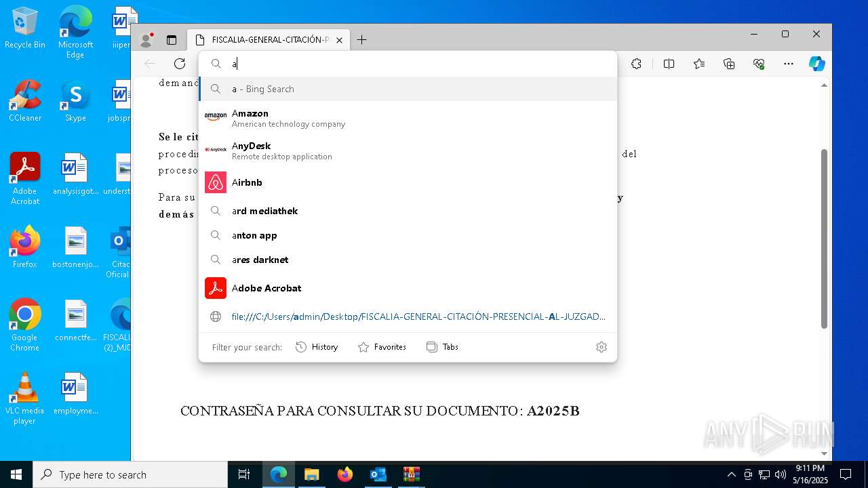Select the Airbnb suggestion
The height and width of the screenshot is (488, 868).
(x=408, y=182)
